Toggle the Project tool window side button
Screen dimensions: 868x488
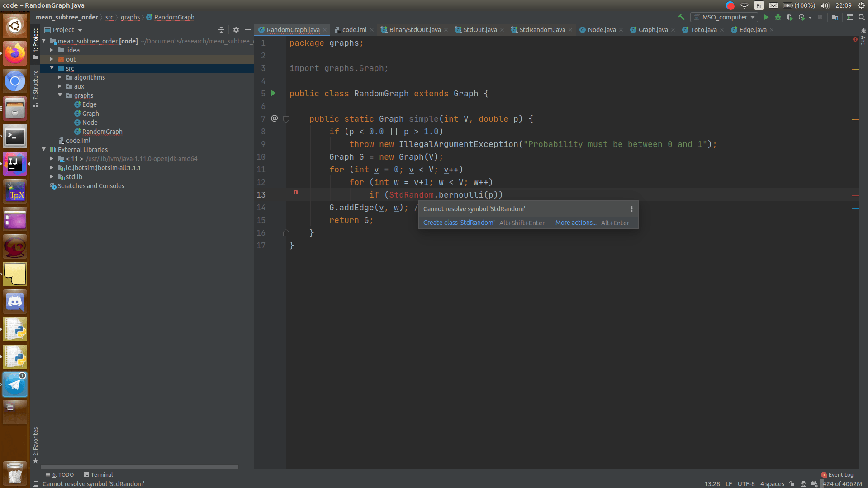tap(35, 44)
